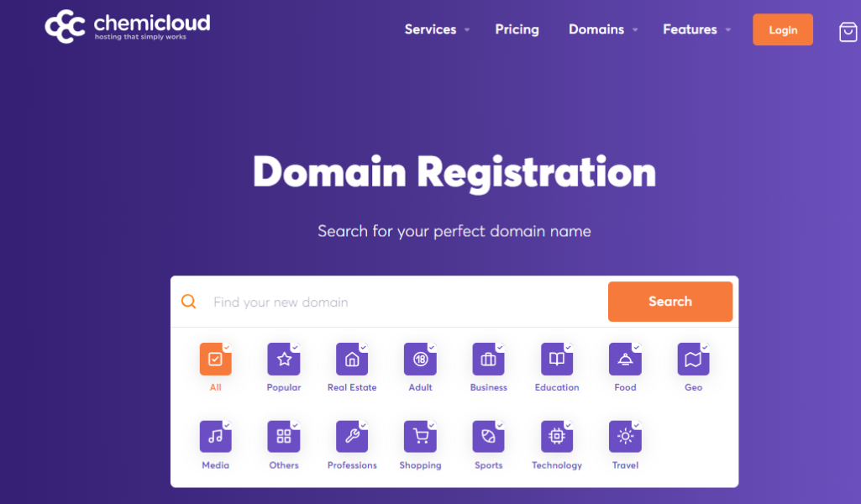Expand the Services dropdown menu
Image resolution: width=861 pixels, height=504 pixels.
[437, 29]
